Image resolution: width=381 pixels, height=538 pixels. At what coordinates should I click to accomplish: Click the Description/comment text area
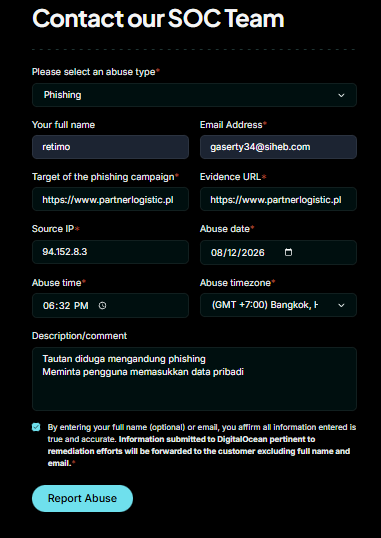tap(194, 379)
